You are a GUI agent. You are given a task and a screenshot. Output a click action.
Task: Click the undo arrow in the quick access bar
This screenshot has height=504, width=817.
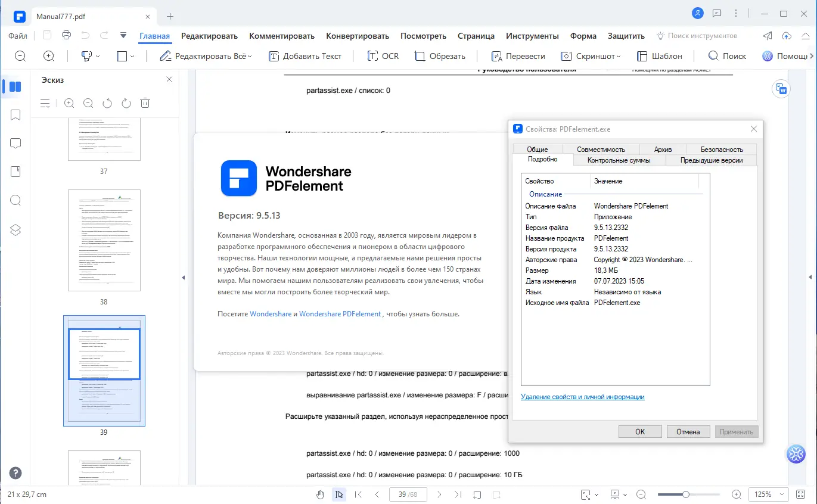[x=86, y=35]
